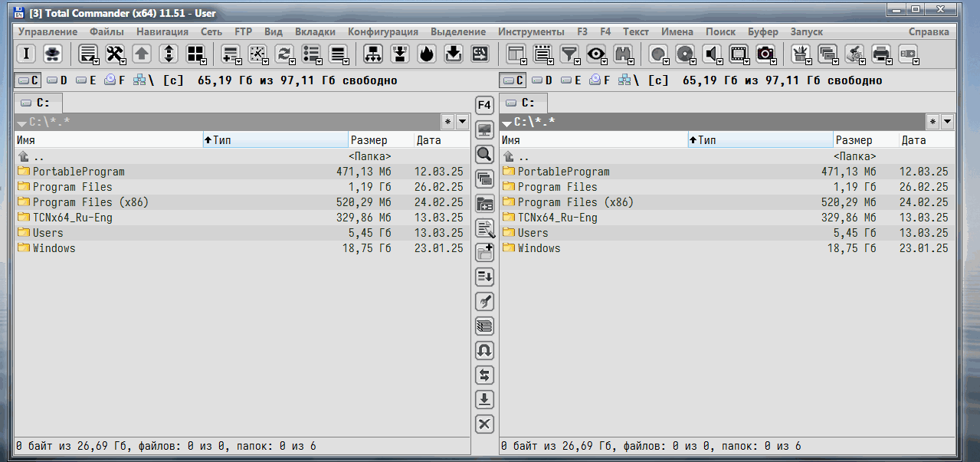Viewport: 980px width, 462px height.
Task: Sort right panel by Тип column
Action: pyautogui.click(x=760, y=140)
